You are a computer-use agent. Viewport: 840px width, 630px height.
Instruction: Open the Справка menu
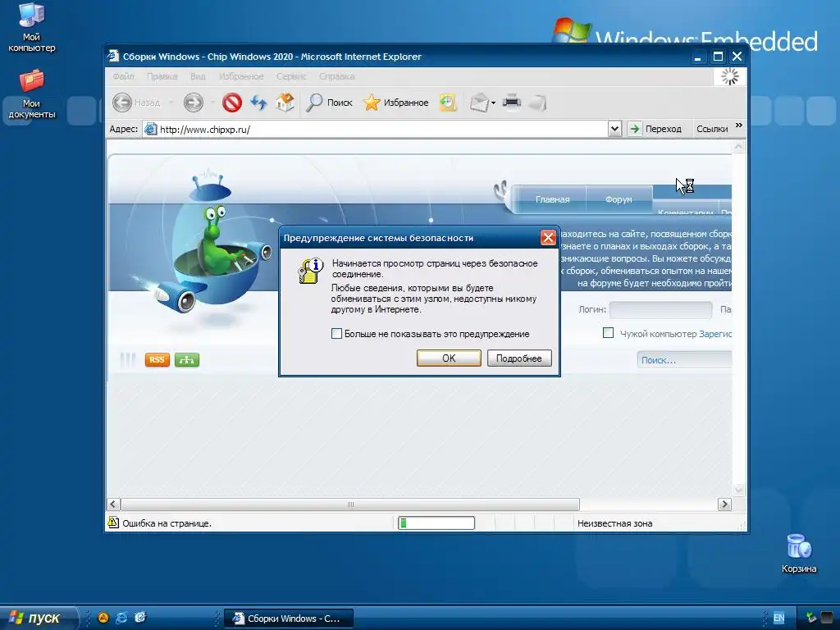point(337,76)
